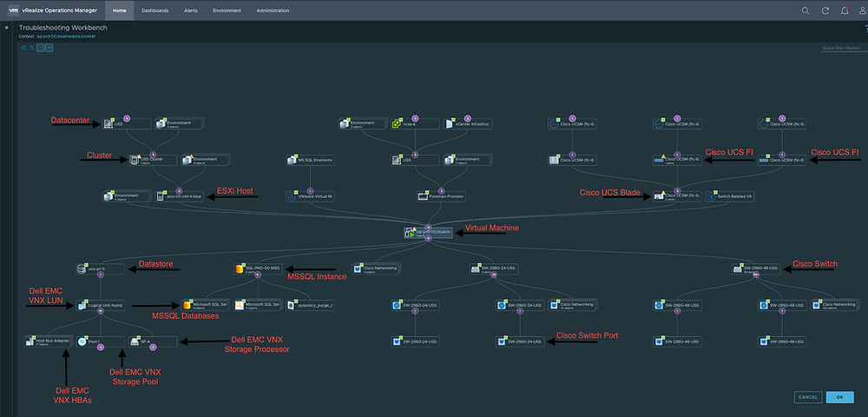Select the SP A storage processor node
This screenshot has width=868, height=417.
[153, 341]
